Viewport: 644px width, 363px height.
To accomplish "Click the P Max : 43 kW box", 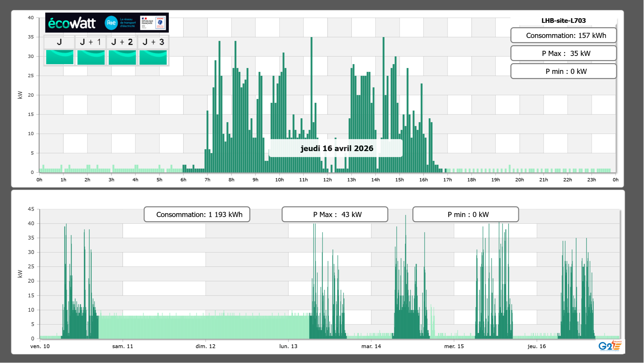I will [334, 214].
